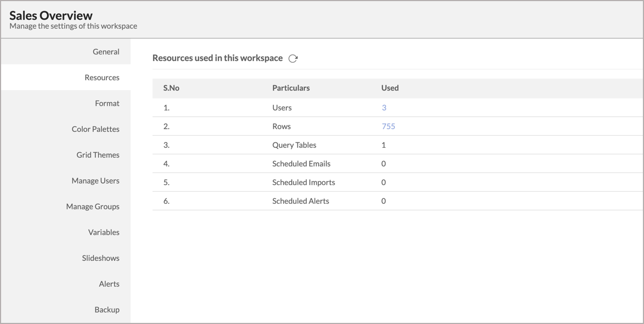The width and height of the screenshot is (644, 324).
Task: Open Manage Users settings
Action: [95, 181]
